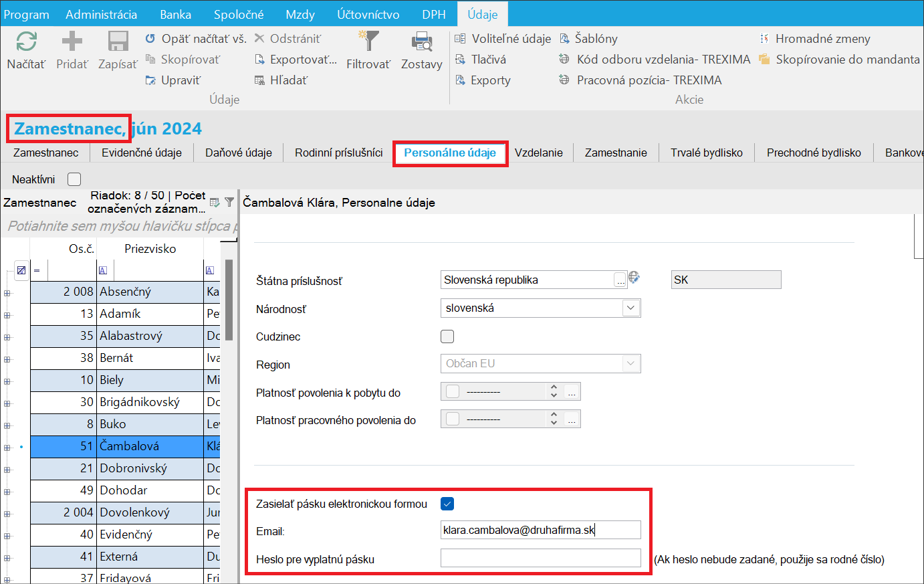Open date picker for Platnosť pracovného povolenia do
924x584 pixels.
571,419
